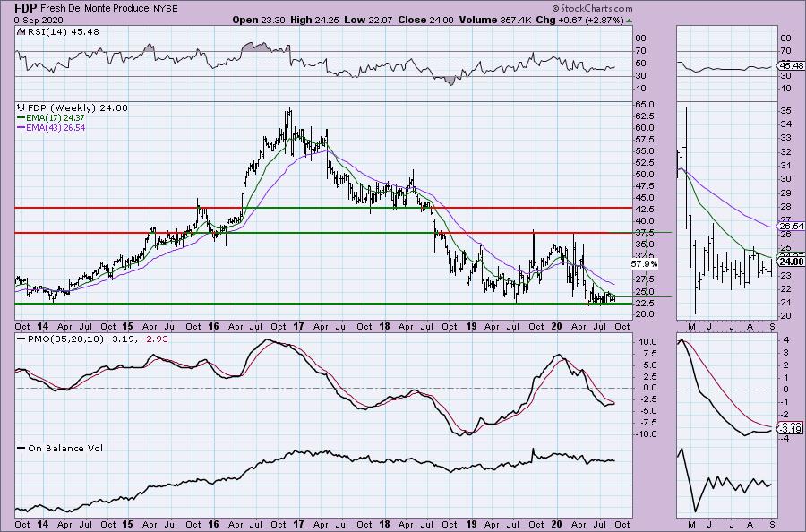
Task: Click the green EMA(17) 24.37 legend entry
Action: click(51, 117)
